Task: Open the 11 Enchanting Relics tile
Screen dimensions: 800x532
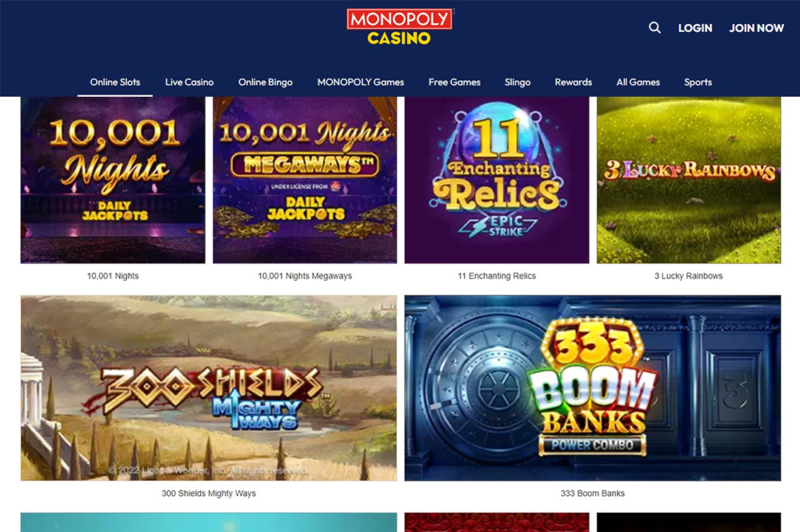Action: coord(497,180)
